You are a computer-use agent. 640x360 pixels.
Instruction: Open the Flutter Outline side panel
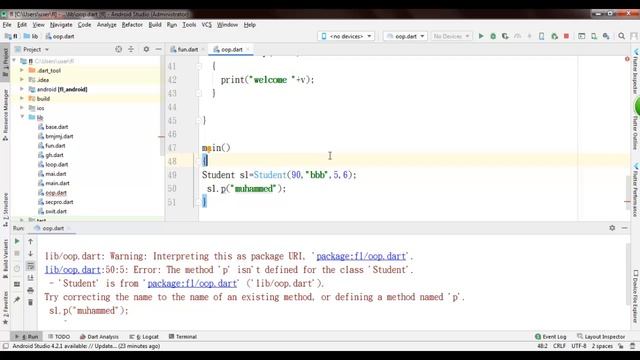[636, 132]
